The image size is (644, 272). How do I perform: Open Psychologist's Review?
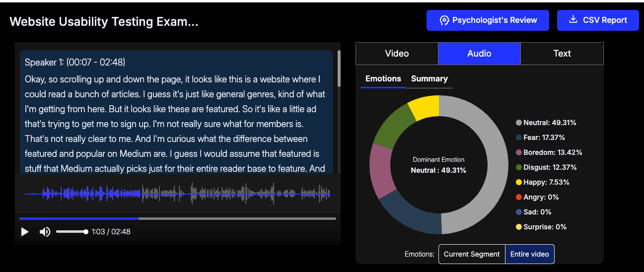point(488,20)
